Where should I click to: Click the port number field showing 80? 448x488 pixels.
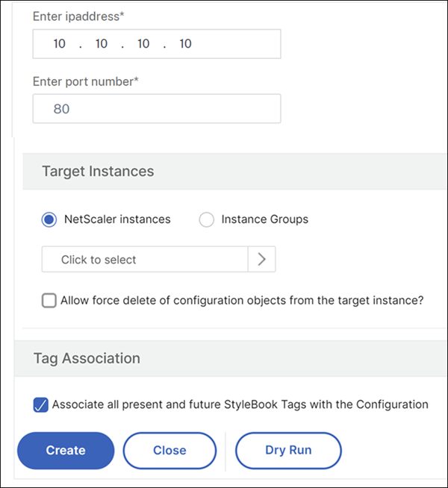coord(157,109)
